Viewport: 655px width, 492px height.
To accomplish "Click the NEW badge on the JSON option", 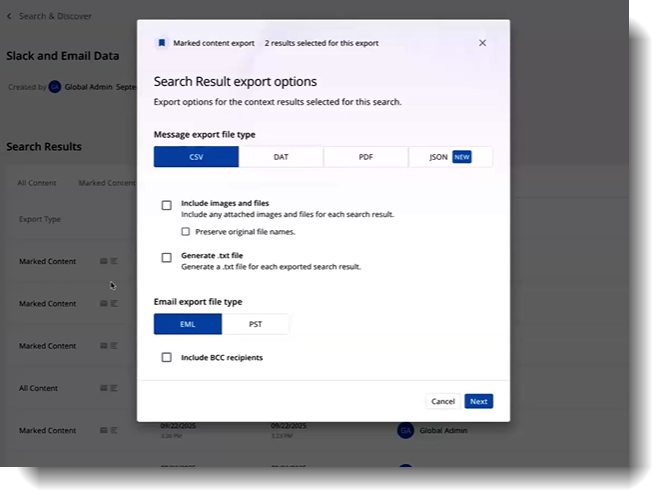I will coord(461,157).
